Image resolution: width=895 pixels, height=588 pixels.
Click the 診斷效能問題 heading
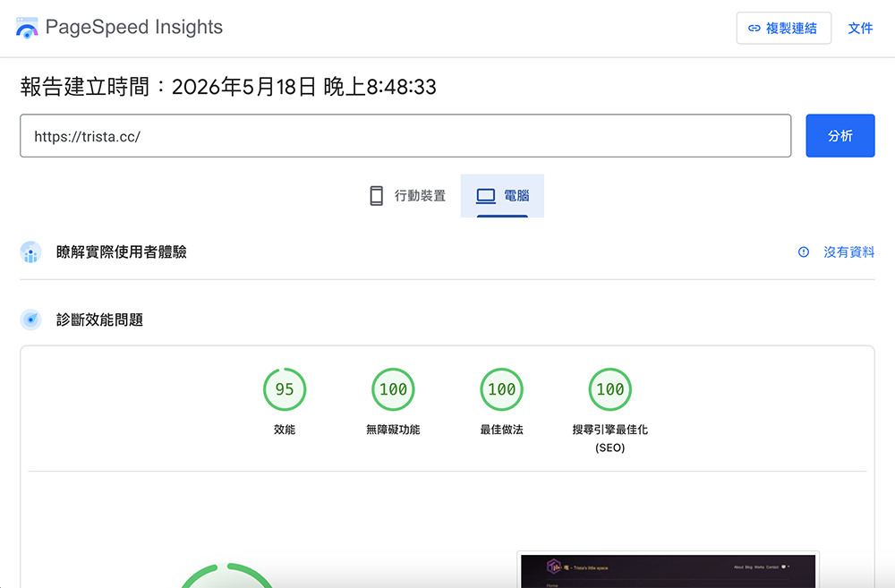[100, 320]
